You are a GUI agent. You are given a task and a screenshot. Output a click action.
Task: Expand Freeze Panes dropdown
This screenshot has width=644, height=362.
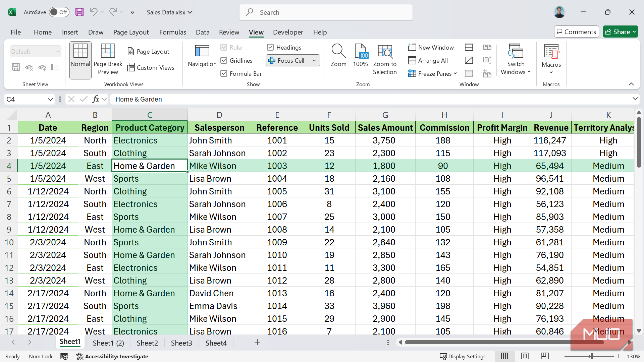[x=455, y=73]
